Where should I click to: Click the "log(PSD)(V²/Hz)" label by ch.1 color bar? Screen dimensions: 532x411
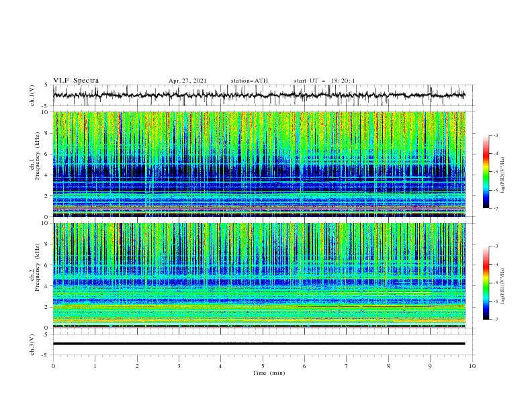coord(504,175)
